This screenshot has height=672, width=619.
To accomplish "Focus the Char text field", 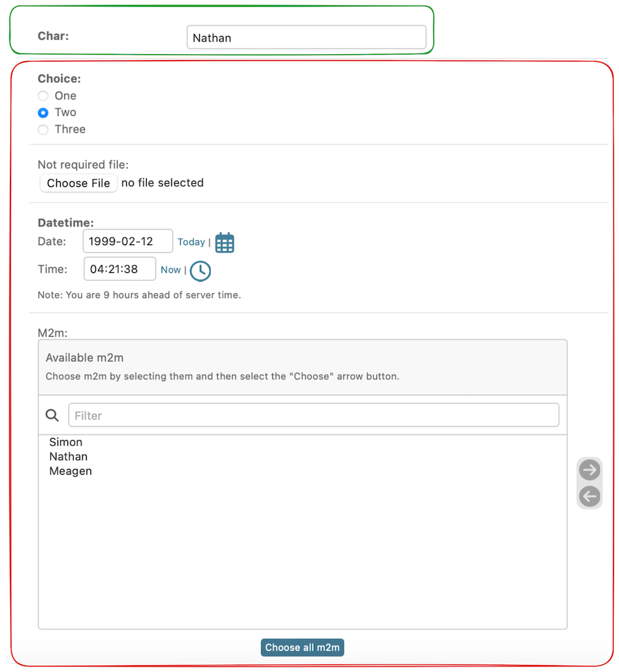I will coord(306,38).
